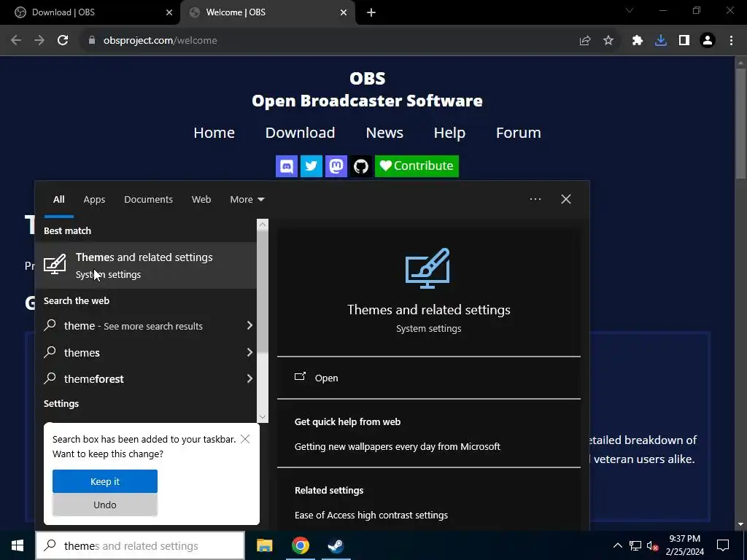Close the Windows search panel
The width and height of the screenshot is (747, 560).
[566, 199]
